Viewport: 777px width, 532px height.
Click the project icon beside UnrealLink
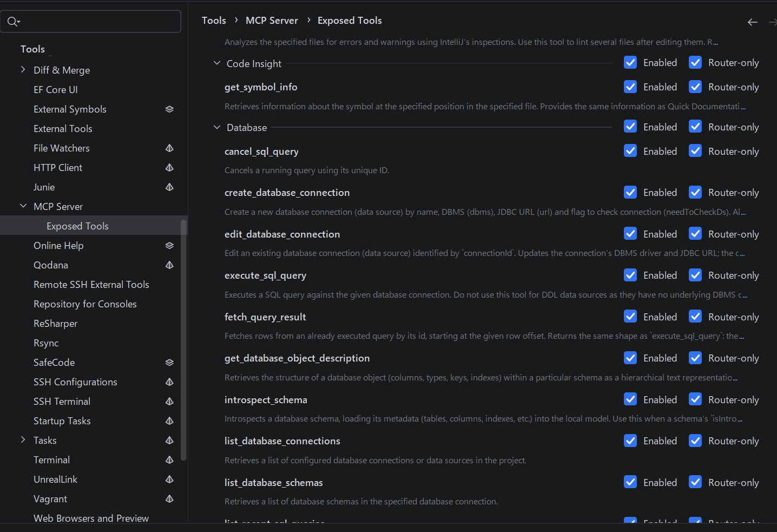coord(169,480)
